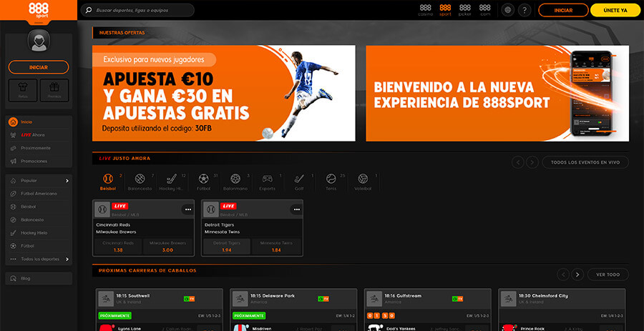Click TODOS LOS EVENTOS EN VIVO button
The width and height of the screenshot is (644, 331).
(x=585, y=162)
